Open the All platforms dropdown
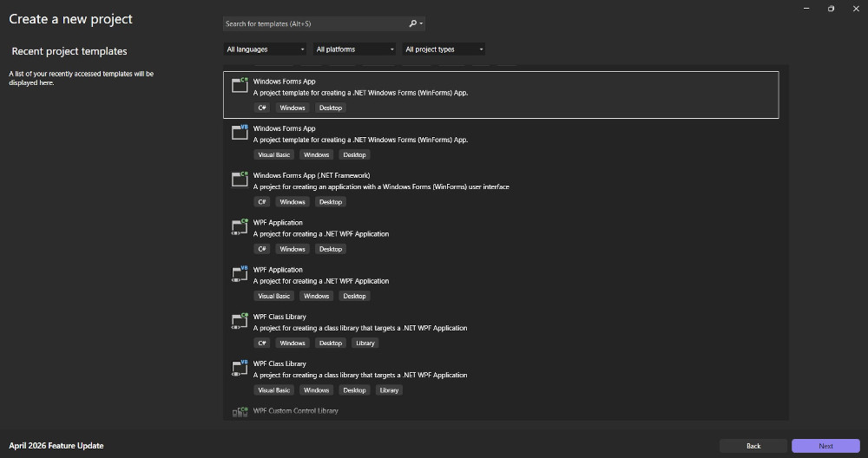This screenshot has height=458, width=868. [353, 49]
